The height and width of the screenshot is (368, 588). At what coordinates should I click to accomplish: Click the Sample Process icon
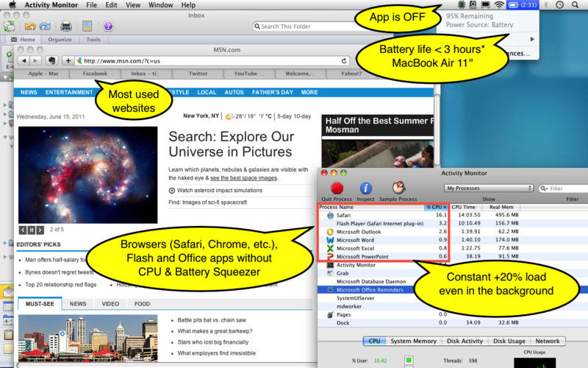(398, 188)
